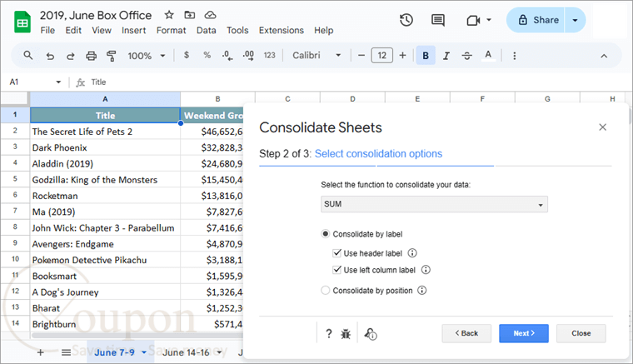Open the video call options arrow
633x364 pixels.
pyautogui.click(x=489, y=20)
